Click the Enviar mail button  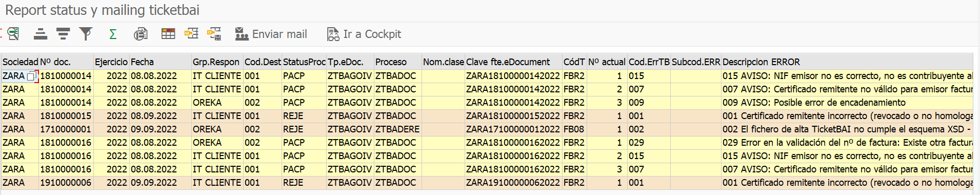[271, 34]
